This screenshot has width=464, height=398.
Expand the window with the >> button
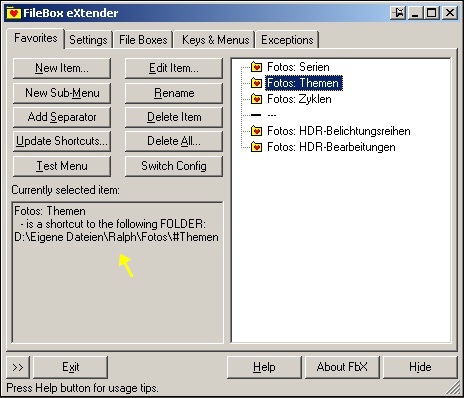[x=18, y=367]
